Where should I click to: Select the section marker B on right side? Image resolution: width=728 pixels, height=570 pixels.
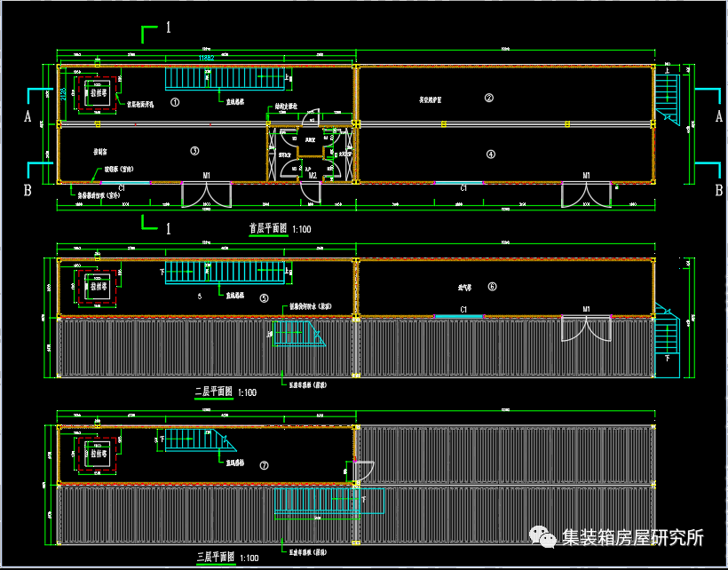pyautogui.click(x=718, y=190)
